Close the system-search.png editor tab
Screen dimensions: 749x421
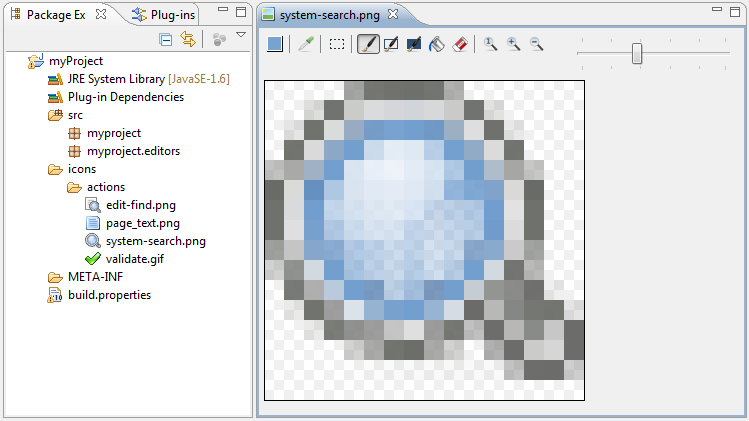[x=393, y=14]
